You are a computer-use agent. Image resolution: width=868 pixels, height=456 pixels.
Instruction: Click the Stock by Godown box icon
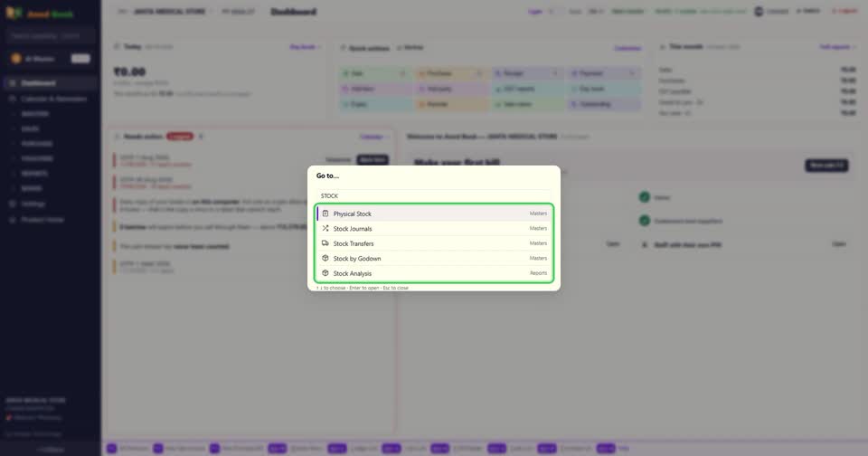click(x=325, y=258)
